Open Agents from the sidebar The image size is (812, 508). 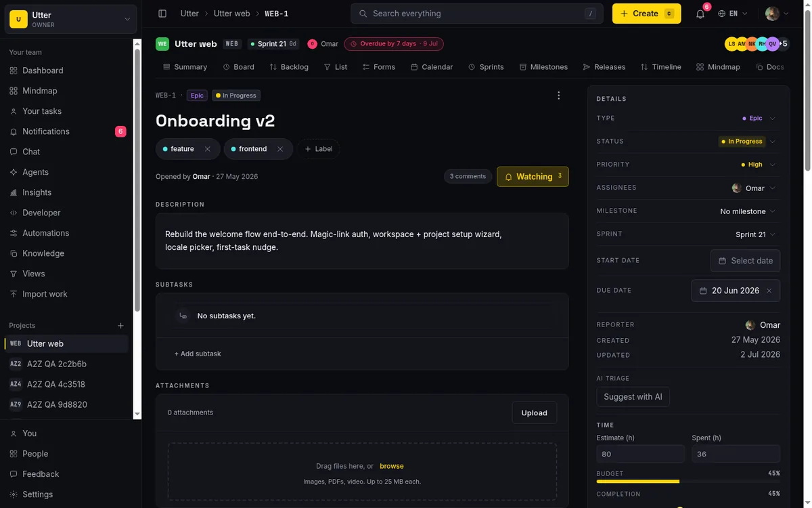[x=68, y=172]
